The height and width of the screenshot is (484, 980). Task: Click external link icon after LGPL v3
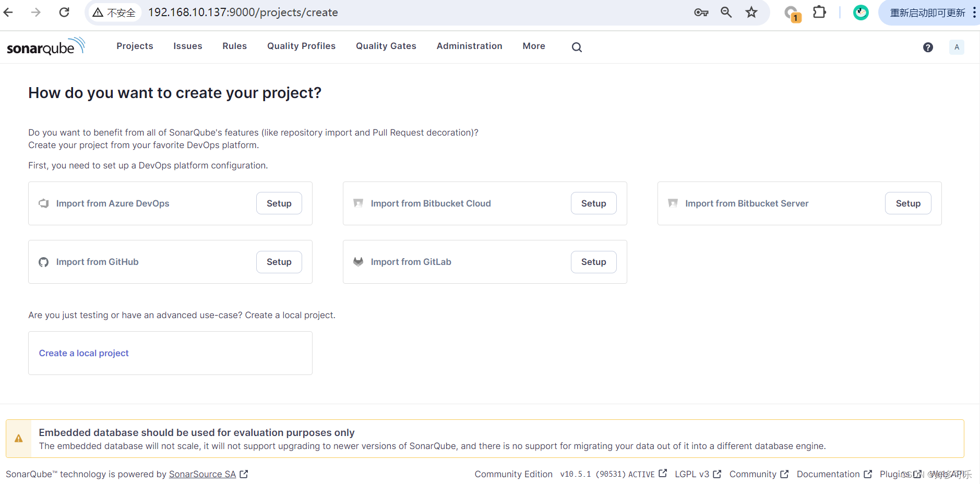717,474
